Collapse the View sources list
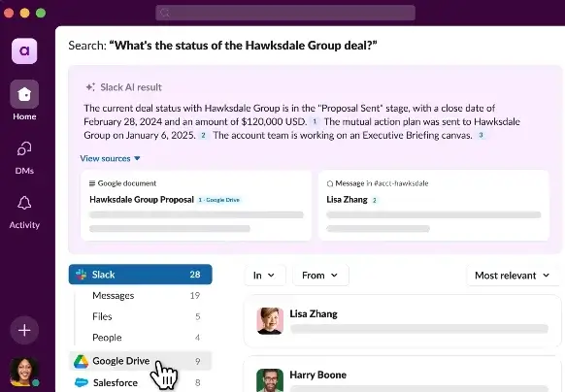 click(x=110, y=158)
